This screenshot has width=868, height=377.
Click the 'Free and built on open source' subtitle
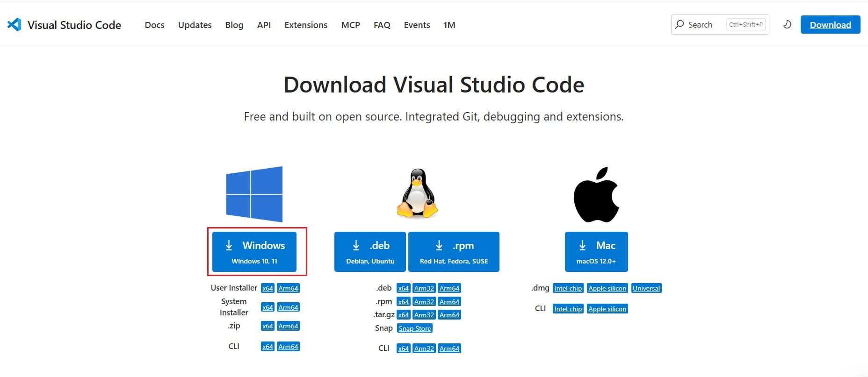(434, 116)
